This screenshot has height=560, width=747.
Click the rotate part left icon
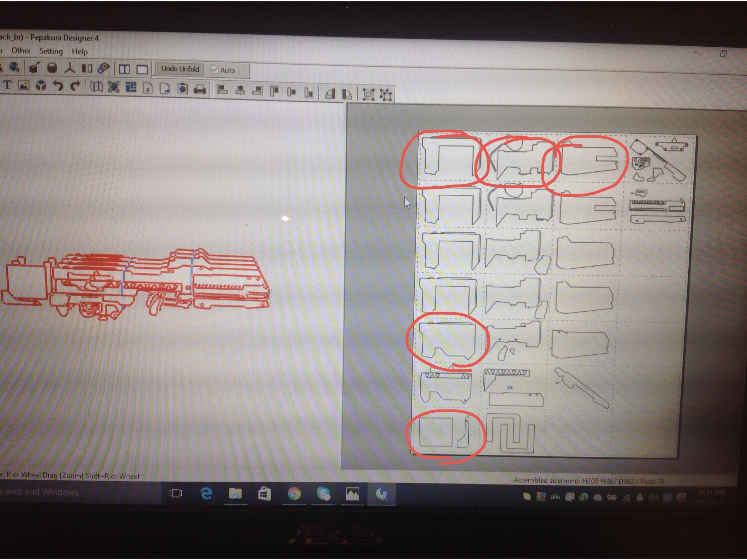click(330, 94)
